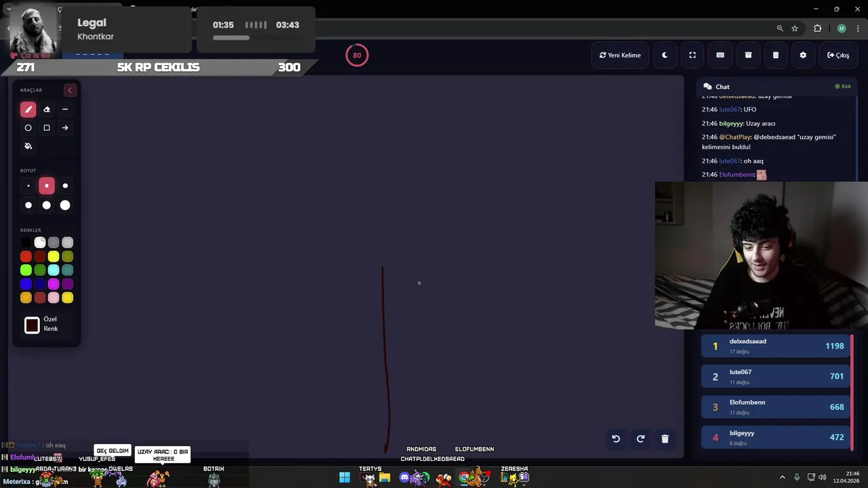Collapse the Araçlar tools panel
The width and height of the screenshot is (868, 488).
tap(69, 90)
